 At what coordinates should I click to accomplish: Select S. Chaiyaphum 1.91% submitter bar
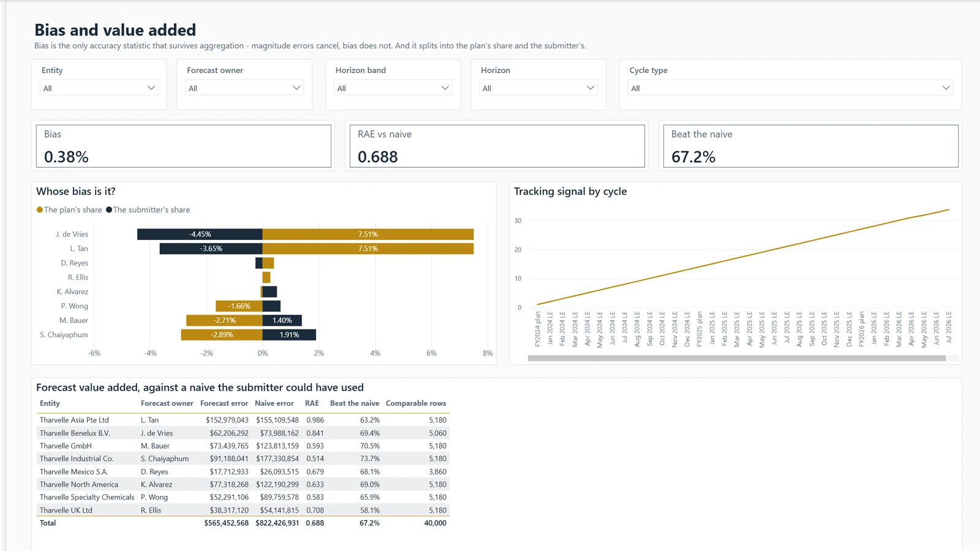pos(289,335)
